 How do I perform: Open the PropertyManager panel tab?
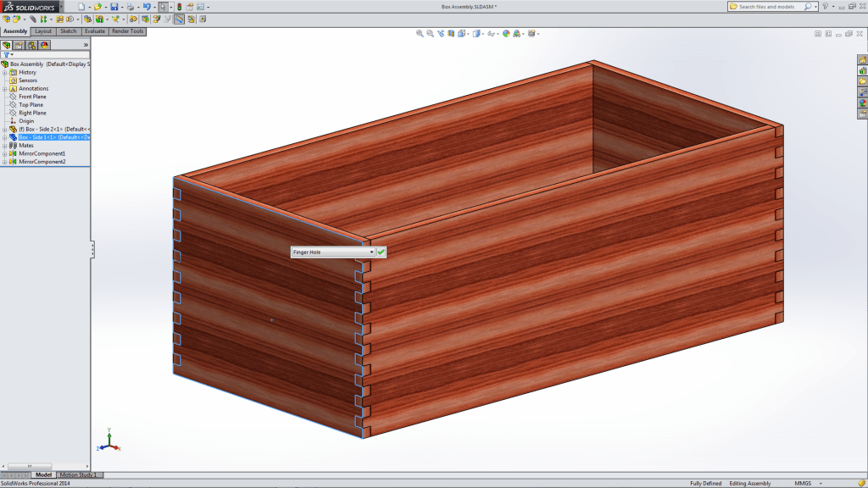pos(19,45)
